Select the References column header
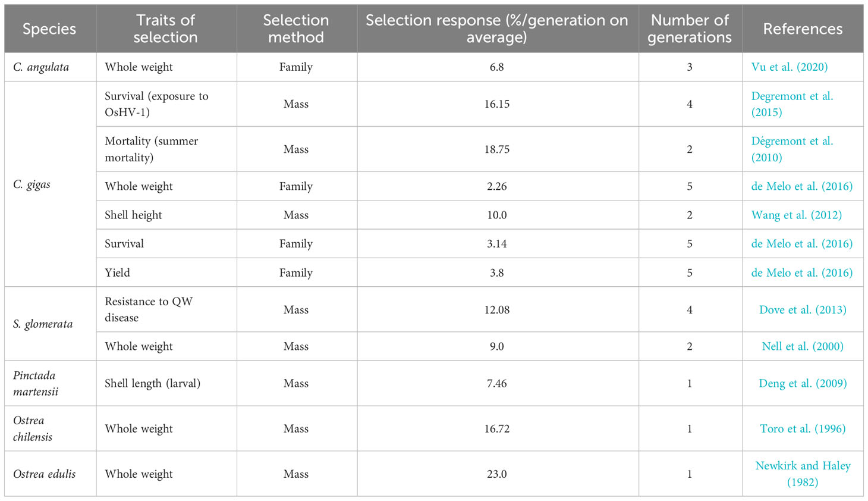Image resolution: width=868 pixels, height=501 pixels. point(803,29)
